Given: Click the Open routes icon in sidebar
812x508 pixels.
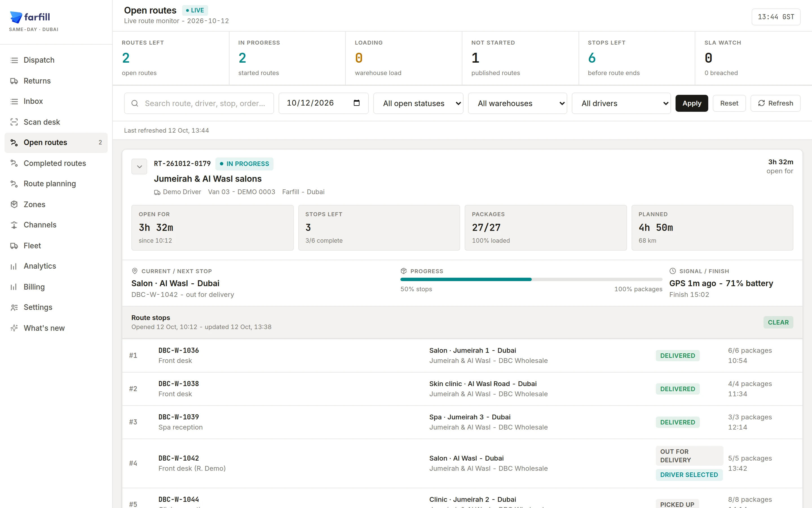Looking at the screenshot, I should coord(14,143).
